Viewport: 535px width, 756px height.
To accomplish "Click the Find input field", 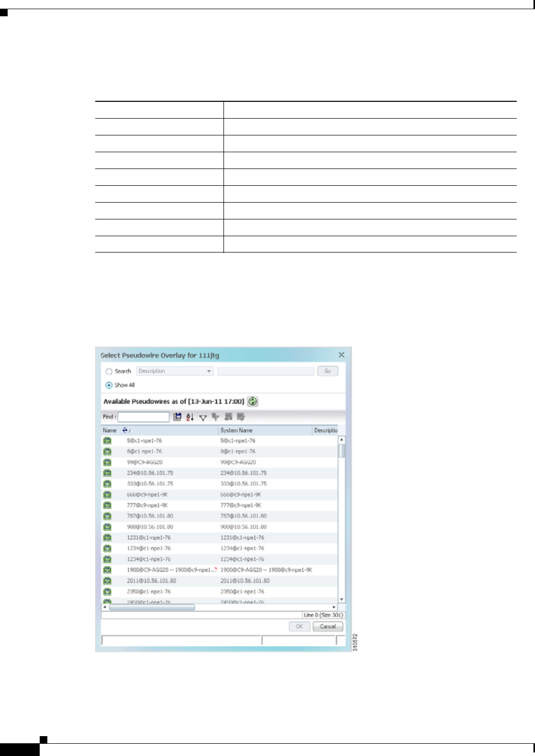I will pyautogui.click(x=144, y=417).
